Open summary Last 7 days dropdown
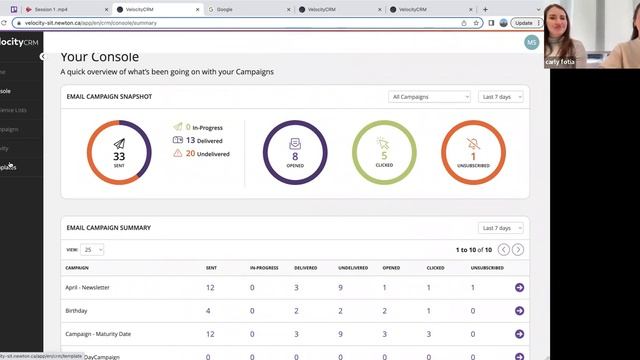The image size is (640, 360). [x=501, y=228]
